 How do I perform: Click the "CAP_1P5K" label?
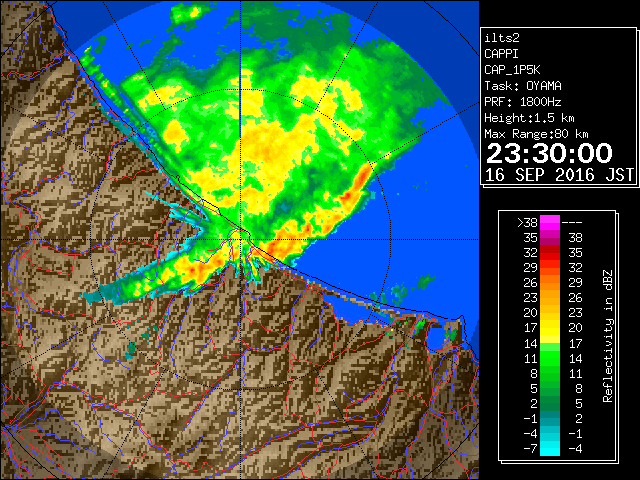click(x=512, y=70)
